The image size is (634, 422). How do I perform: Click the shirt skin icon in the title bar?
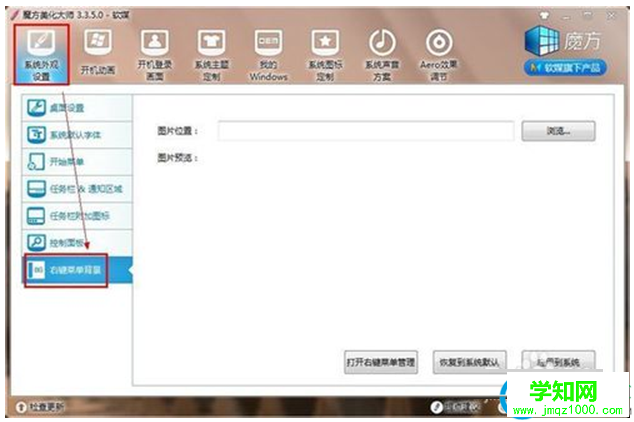click(544, 16)
